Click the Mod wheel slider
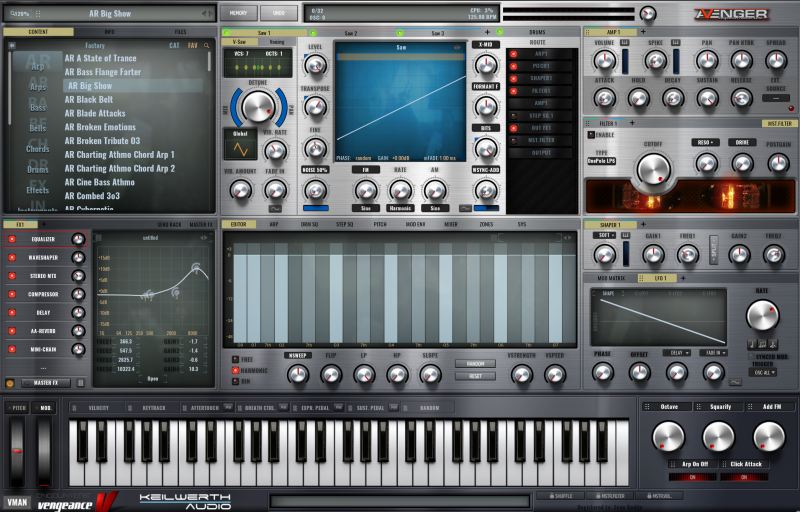 point(44,451)
